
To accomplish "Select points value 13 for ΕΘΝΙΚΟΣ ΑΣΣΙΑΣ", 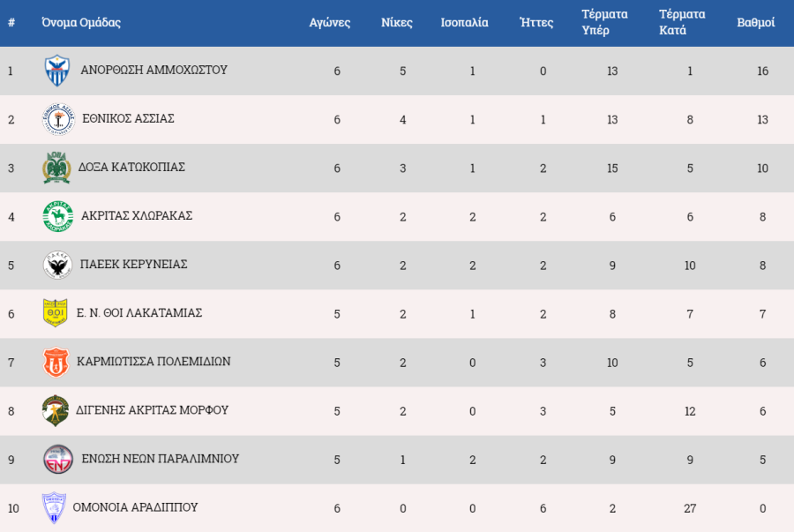I will pyautogui.click(x=762, y=119).
